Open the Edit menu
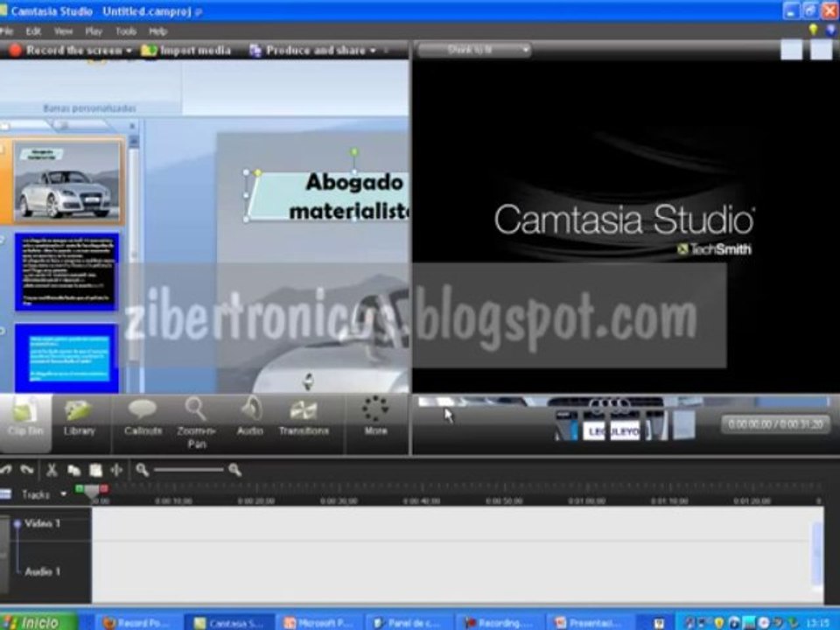 click(x=33, y=31)
